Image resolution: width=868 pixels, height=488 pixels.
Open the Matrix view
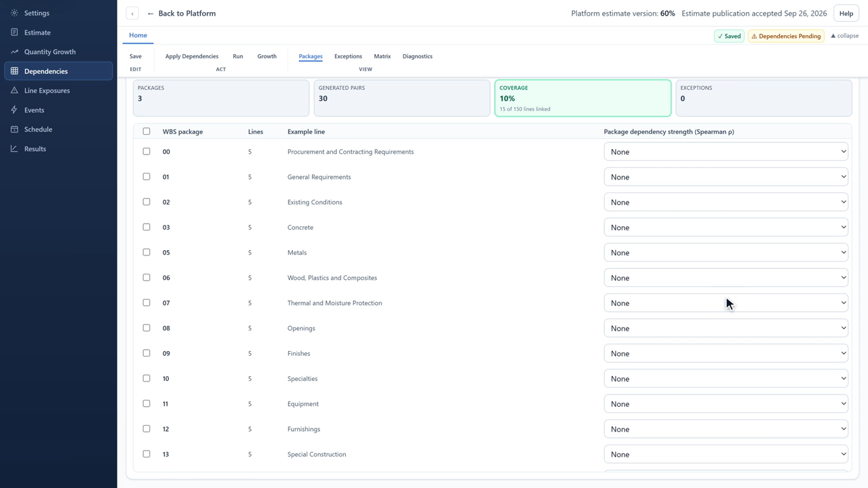click(x=382, y=56)
